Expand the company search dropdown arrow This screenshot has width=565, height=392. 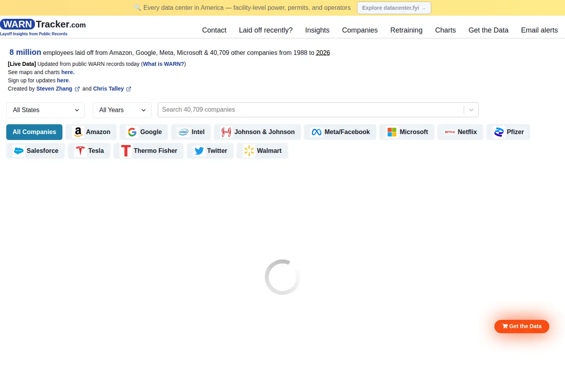[x=471, y=110]
